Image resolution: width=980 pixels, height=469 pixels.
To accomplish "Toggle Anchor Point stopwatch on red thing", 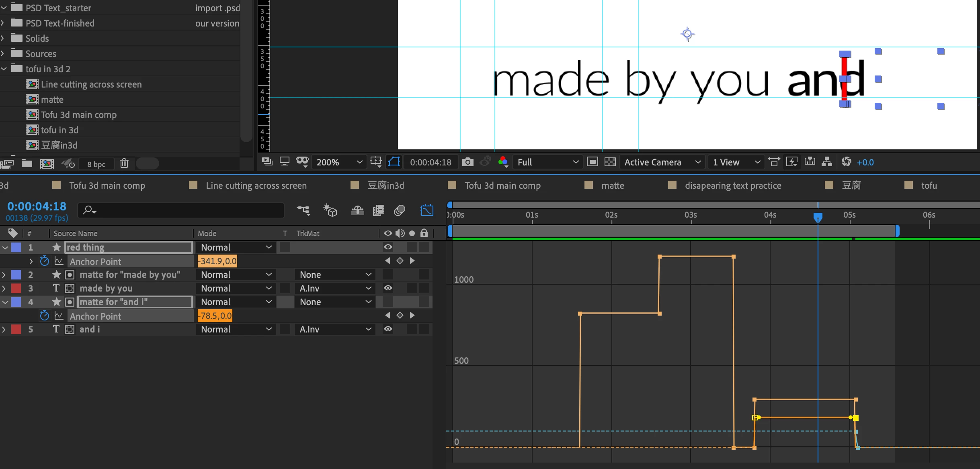I will click(x=45, y=261).
